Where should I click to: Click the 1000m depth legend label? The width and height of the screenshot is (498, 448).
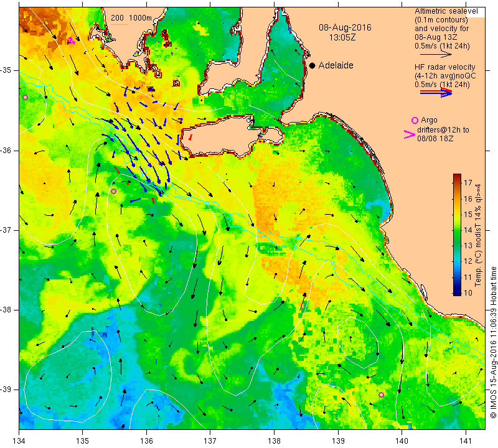coord(140,18)
